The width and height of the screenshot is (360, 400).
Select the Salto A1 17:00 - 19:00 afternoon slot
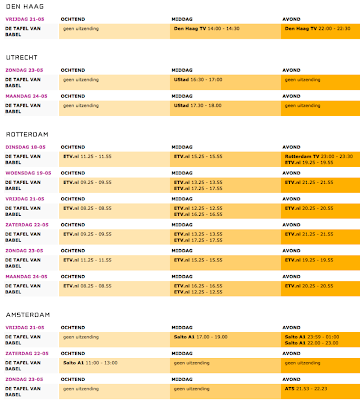(x=200, y=337)
